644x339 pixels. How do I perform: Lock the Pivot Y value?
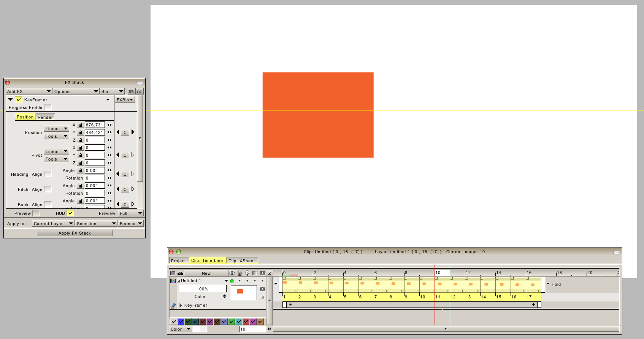pyautogui.click(x=81, y=155)
